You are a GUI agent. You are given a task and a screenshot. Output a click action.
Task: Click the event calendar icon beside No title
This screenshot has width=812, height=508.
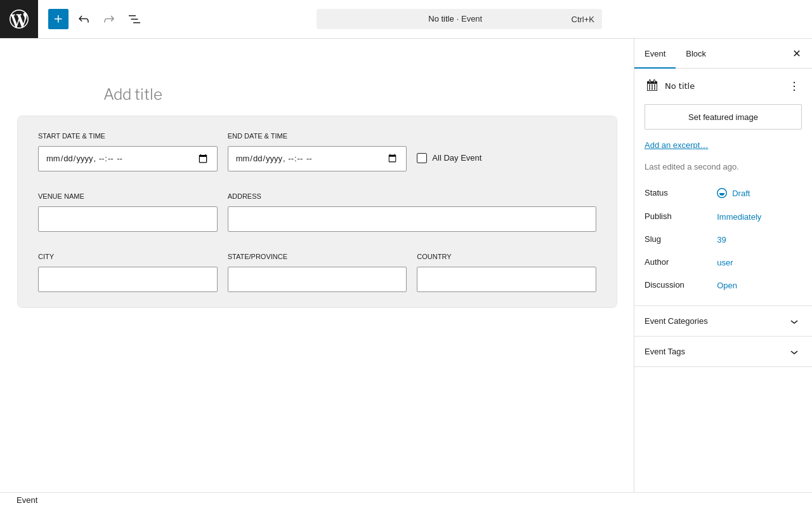[x=652, y=86]
